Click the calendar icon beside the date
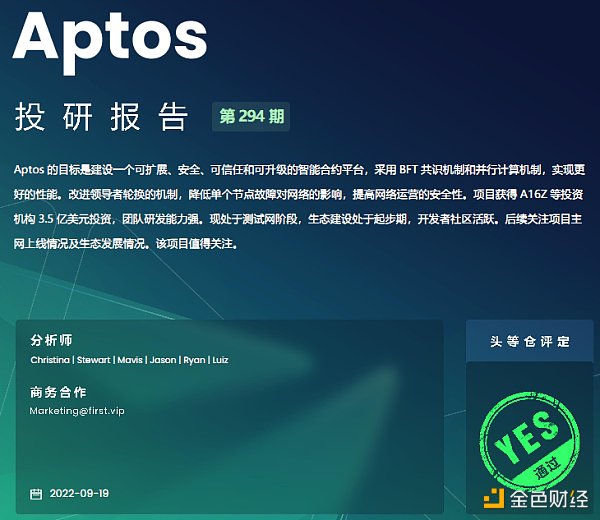The width and height of the screenshot is (600, 520). click(x=36, y=494)
